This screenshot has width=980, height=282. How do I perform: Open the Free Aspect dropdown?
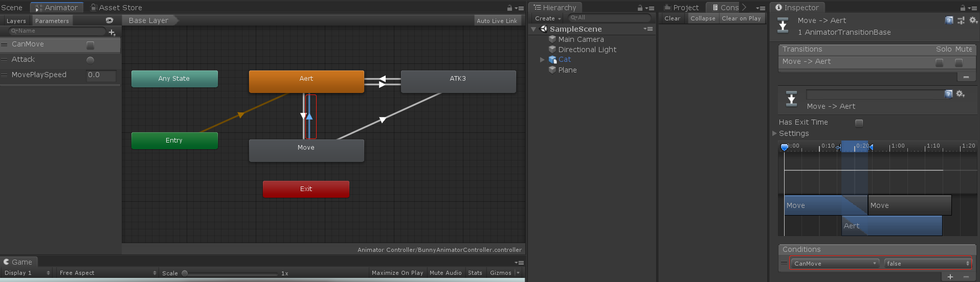[x=107, y=273]
